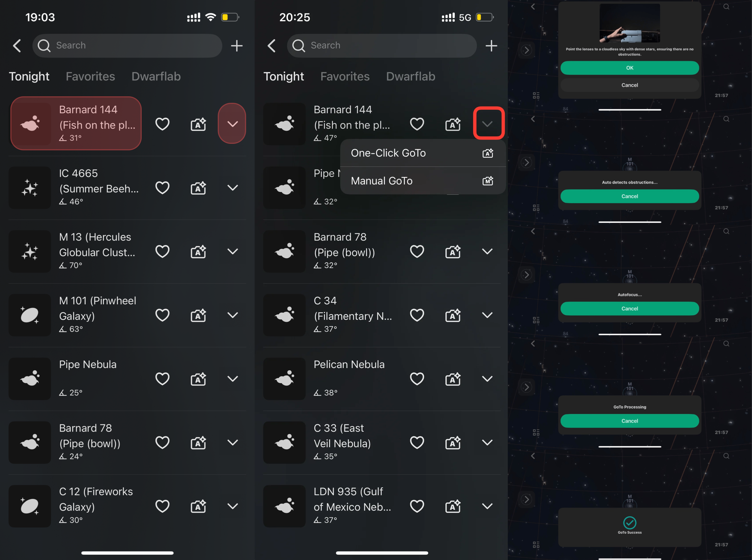Toggle favorite heart for C 34 Filamentary Nebula
Image resolution: width=752 pixels, height=560 pixels.
[417, 315]
